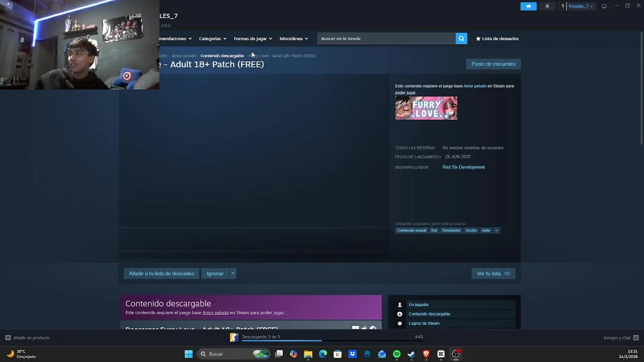Open Spotify from the taskbar

(x=397, y=354)
